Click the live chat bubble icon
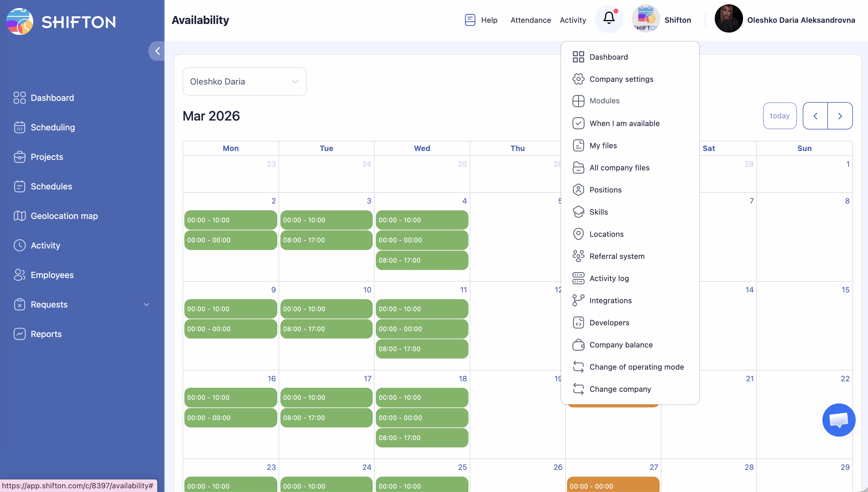This screenshot has height=492, width=868. click(838, 420)
